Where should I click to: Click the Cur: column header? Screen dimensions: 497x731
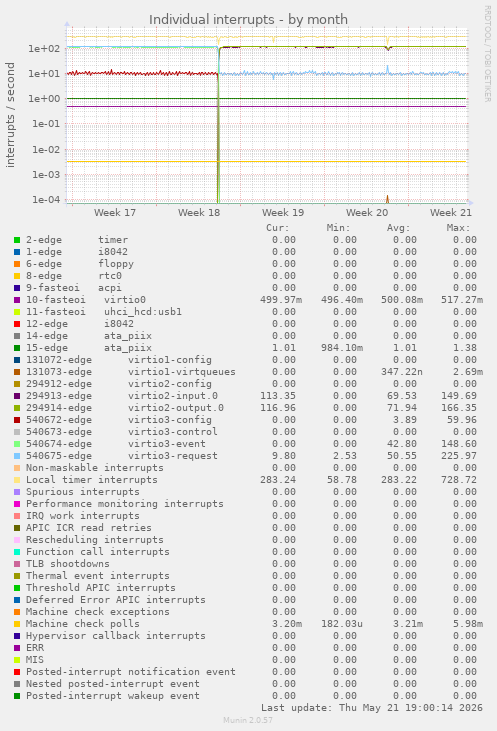pos(278,228)
